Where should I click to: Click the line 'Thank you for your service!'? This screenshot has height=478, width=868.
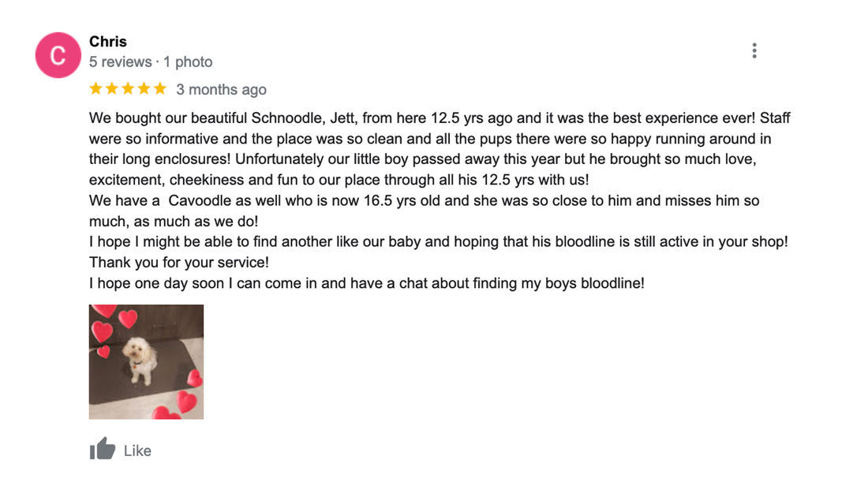(179, 262)
